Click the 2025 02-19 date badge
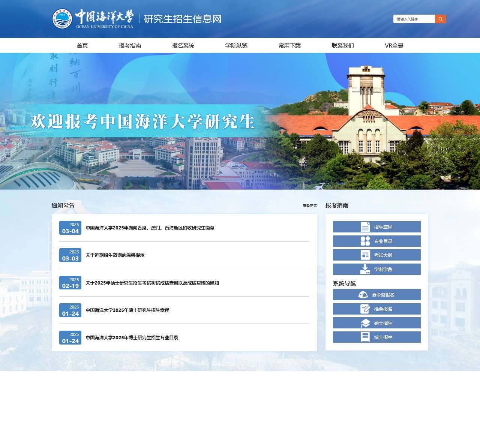Viewport: 480px width, 448px height. point(70,283)
